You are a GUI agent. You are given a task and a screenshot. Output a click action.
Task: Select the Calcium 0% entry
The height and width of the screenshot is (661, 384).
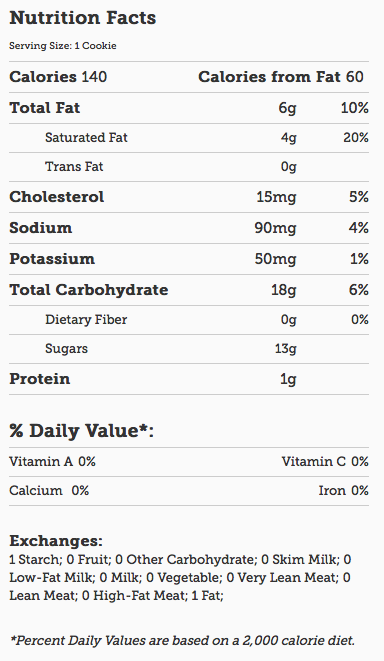49,491
